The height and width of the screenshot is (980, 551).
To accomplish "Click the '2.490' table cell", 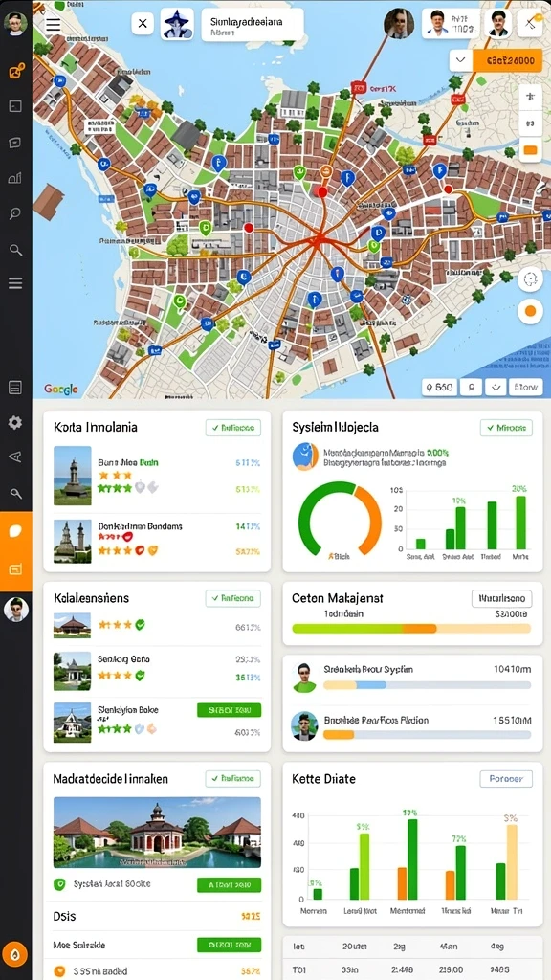I will pos(402,970).
